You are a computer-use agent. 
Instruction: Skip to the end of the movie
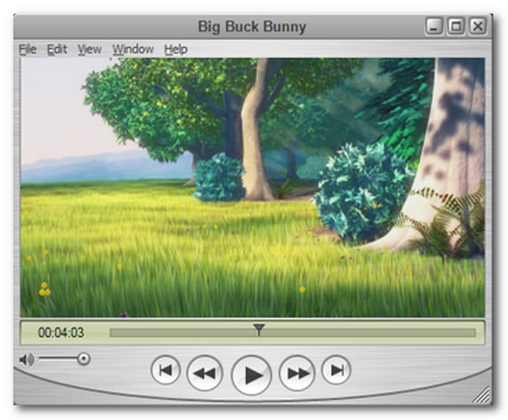336,370
